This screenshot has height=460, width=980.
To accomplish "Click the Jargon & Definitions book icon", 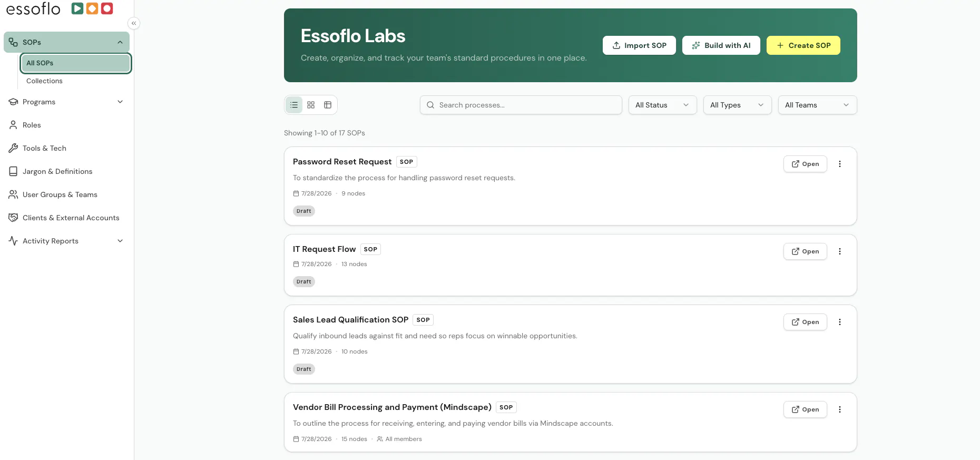I will pyautogui.click(x=13, y=171).
